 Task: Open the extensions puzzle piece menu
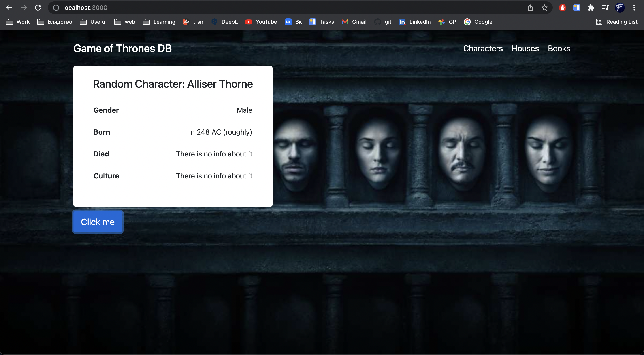pos(591,8)
